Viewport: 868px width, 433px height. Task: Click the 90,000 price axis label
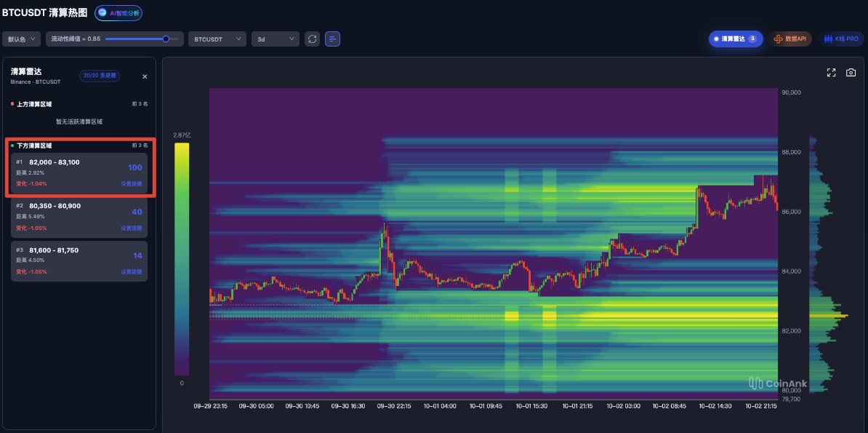tap(792, 92)
